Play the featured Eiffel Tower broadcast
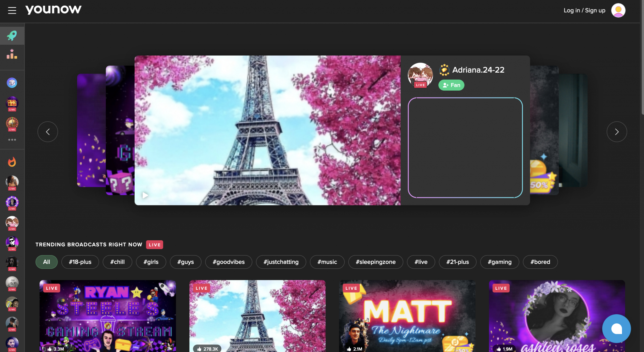 click(145, 195)
